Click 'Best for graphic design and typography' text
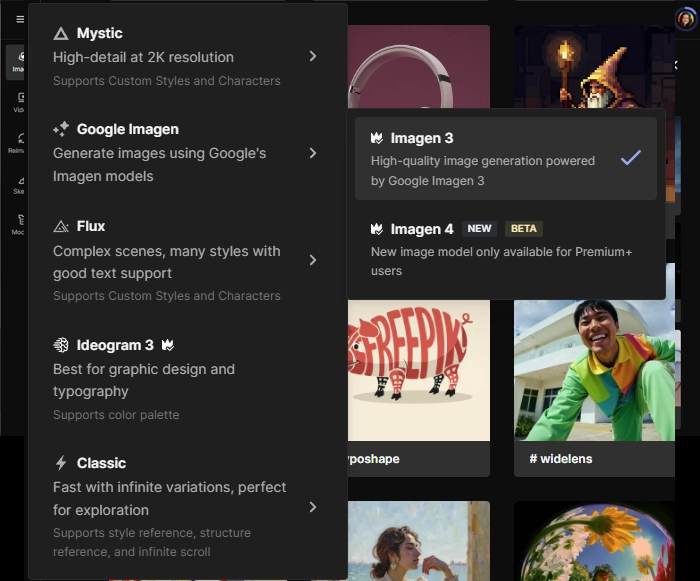The width and height of the screenshot is (700, 581). point(144,380)
